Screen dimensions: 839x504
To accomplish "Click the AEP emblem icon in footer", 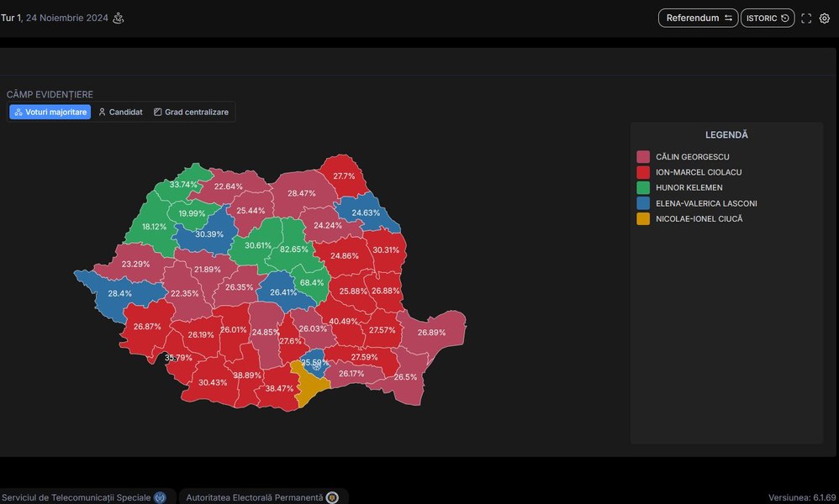I will point(332,497).
